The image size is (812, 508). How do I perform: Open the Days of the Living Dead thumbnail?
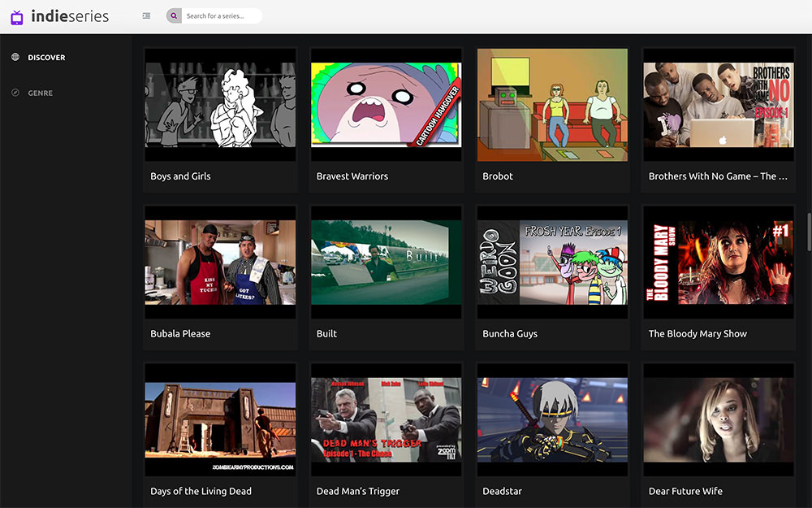pyautogui.click(x=221, y=420)
